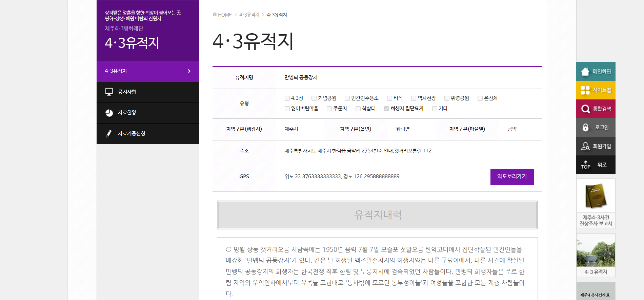Follow the 4·3유적지 breadcrumb link
This screenshot has height=300, width=644.
pos(249,15)
